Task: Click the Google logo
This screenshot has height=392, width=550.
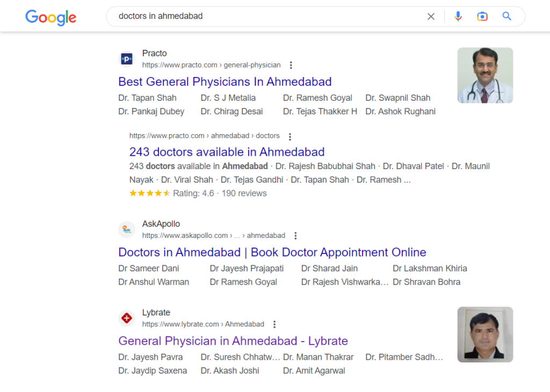Action: [51, 17]
